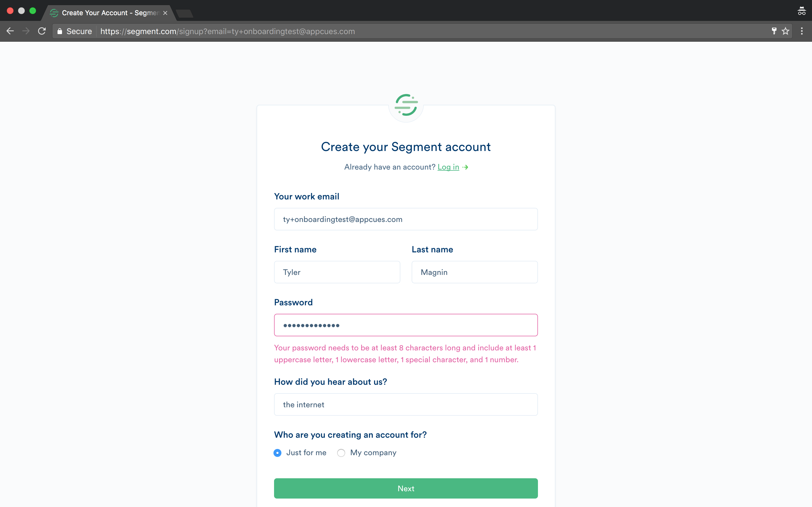812x507 pixels.
Task: Click the green arrow next to Log in
Action: click(465, 167)
